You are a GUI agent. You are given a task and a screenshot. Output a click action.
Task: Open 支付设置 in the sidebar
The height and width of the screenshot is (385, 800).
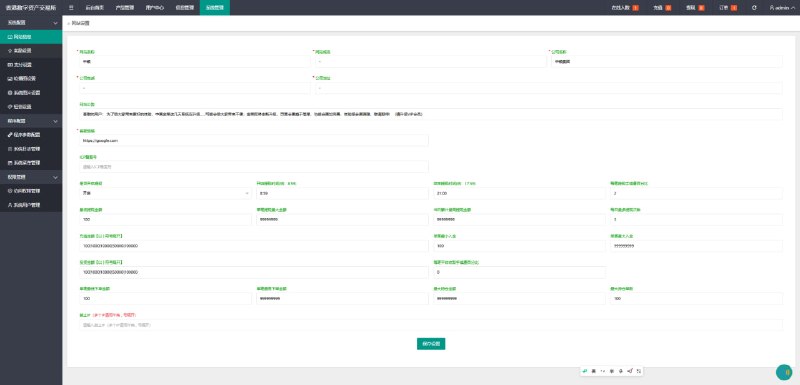click(31, 65)
